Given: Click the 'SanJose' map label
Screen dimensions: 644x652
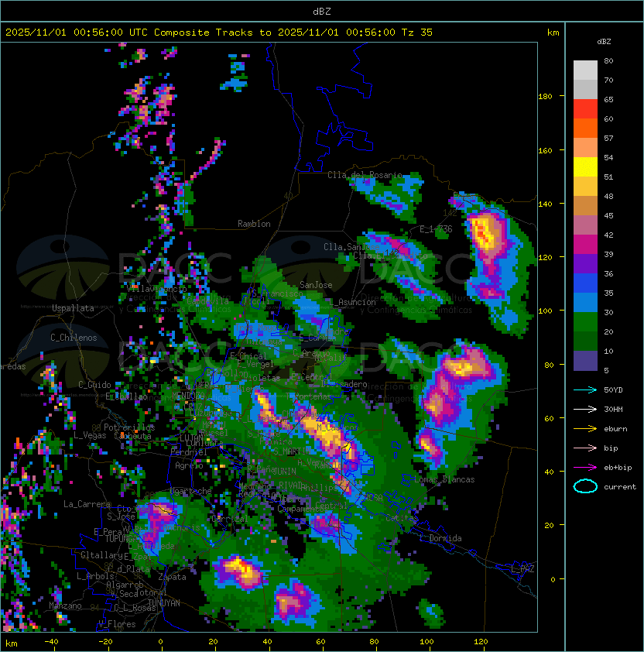Looking at the screenshot, I should click(x=316, y=285).
